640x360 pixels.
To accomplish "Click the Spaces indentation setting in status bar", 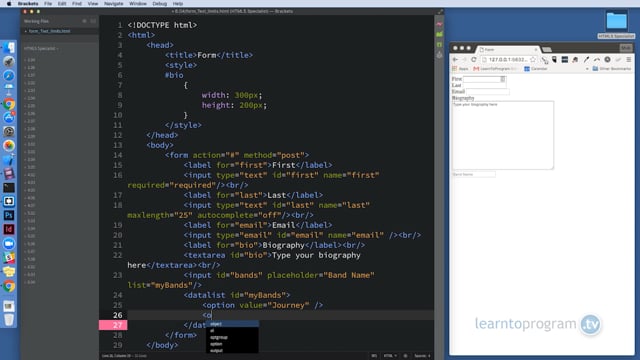I will pyautogui.click(x=422, y=356).
